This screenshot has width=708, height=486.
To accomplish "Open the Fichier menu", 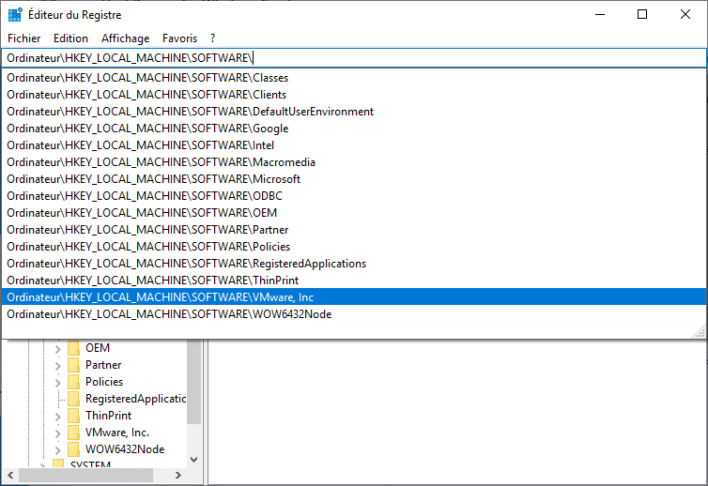I will point(23,38).
